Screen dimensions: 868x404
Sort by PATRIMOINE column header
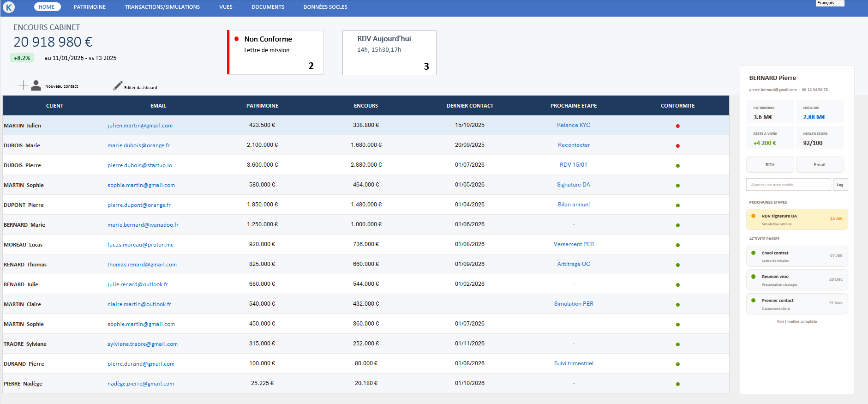coord(262,106)
